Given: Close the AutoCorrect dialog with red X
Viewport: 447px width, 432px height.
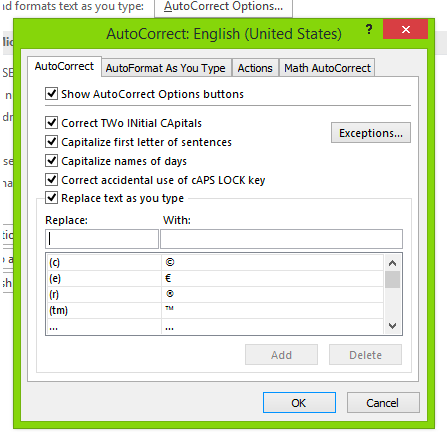Looking at the screenshot, I should (x=405, y=29).
